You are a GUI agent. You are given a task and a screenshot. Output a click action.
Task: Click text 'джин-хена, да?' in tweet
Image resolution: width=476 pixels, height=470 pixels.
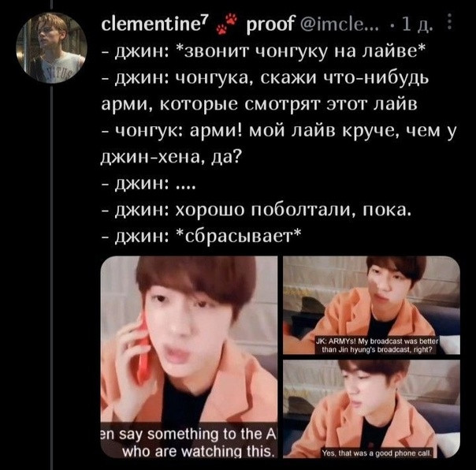tap(171, 158)
